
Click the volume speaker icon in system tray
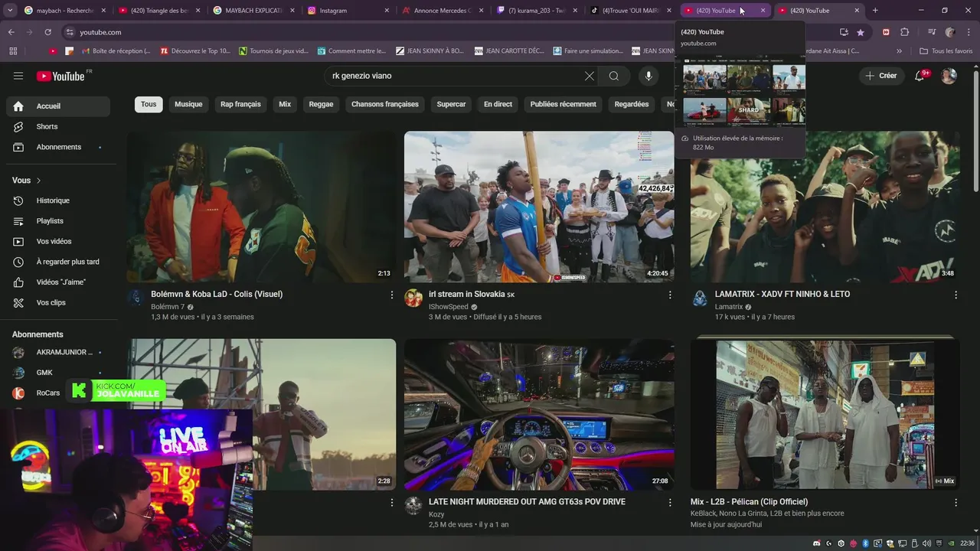926,543
